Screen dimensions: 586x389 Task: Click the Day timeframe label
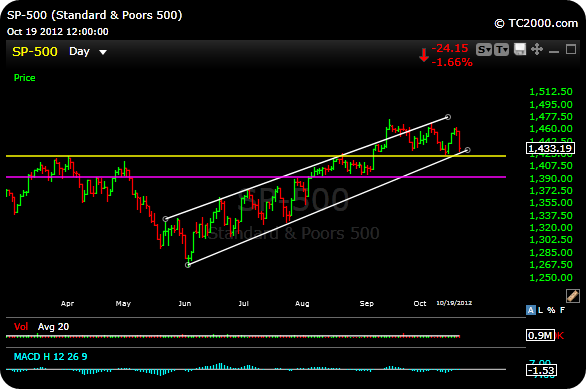[x=79, y=51]
